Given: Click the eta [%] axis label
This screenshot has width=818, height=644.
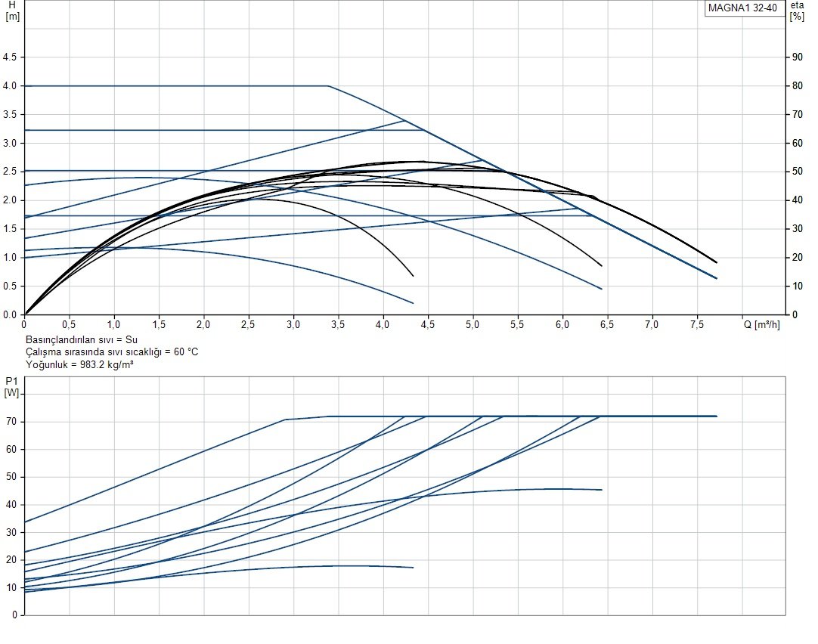Looking at the screenshot, I should pyautogui.click(x=797, y=11).
